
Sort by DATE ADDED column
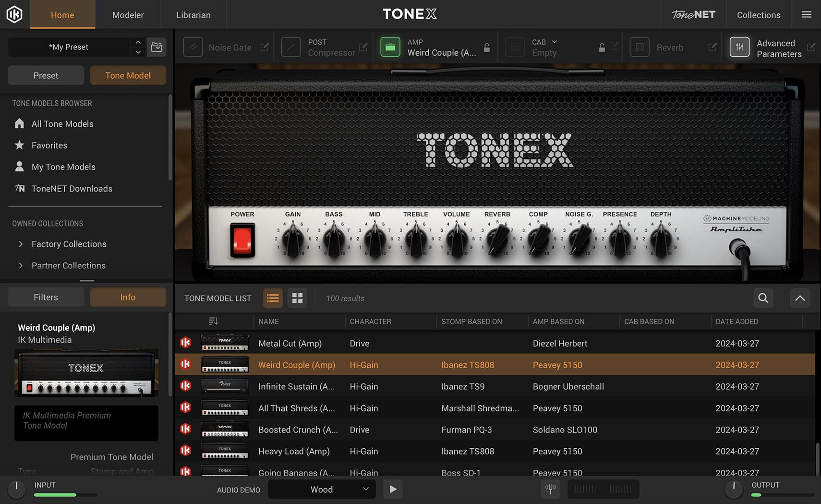pyautogui.click(x=737, y=322)
